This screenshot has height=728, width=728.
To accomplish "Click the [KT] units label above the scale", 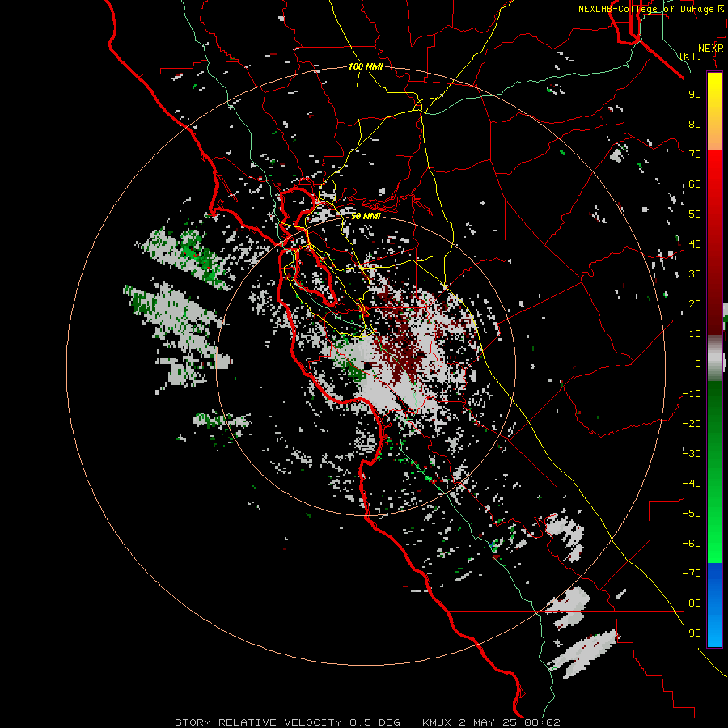I will pyautogui.click(x=691, y=56).
